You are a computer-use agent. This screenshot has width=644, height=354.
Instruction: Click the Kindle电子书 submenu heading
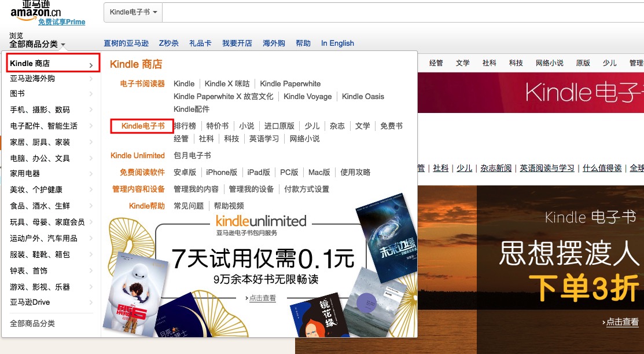[x=142, y=126]
